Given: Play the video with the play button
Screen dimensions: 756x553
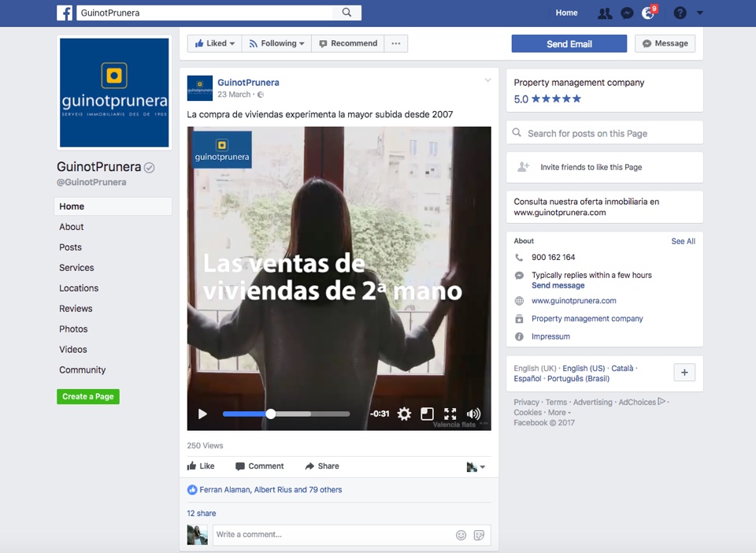Looking at the screenshot, I should 202,414.
